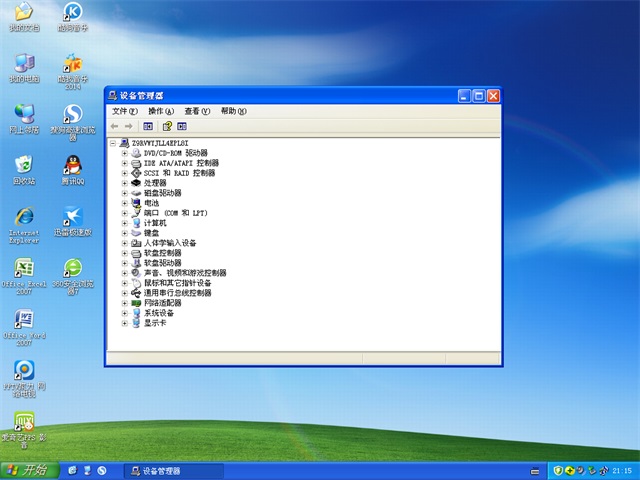Open the 回收站 recycle bin icon
The width and height of the screenshot is (640, 480).
(23, 165)
